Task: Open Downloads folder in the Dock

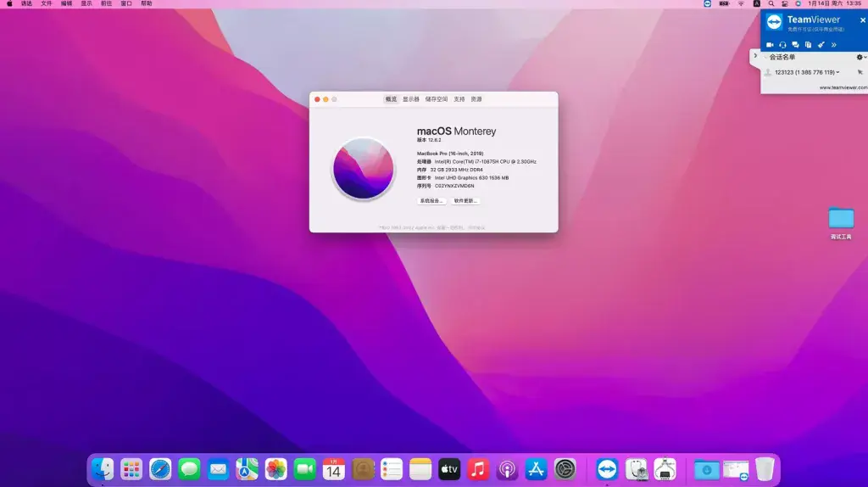Action: 707,469
